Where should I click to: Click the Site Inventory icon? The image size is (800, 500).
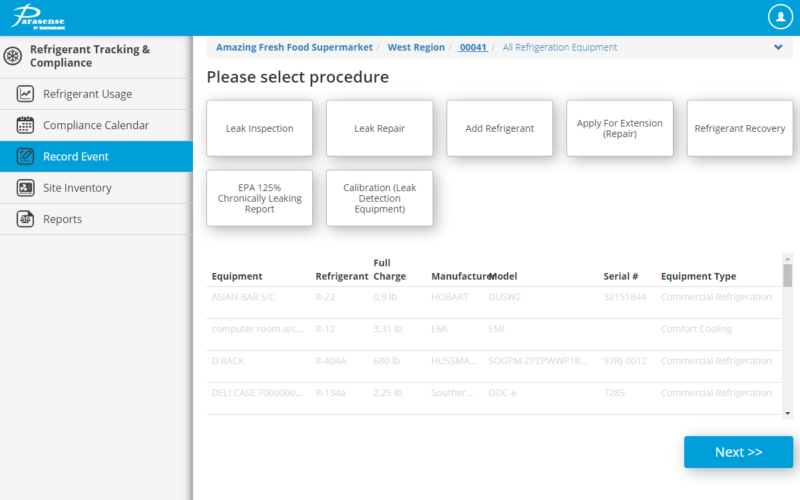click(x=26, y=188)
